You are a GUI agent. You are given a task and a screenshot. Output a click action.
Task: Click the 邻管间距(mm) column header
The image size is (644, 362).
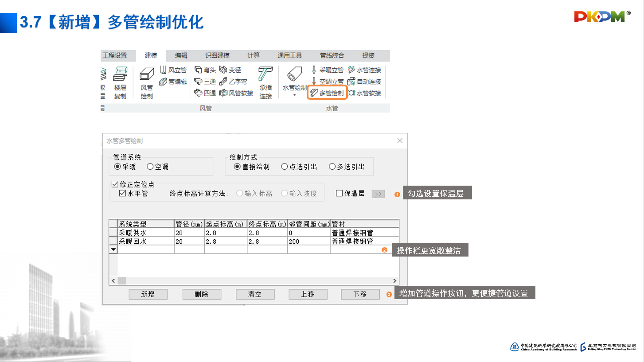point(309,224)
